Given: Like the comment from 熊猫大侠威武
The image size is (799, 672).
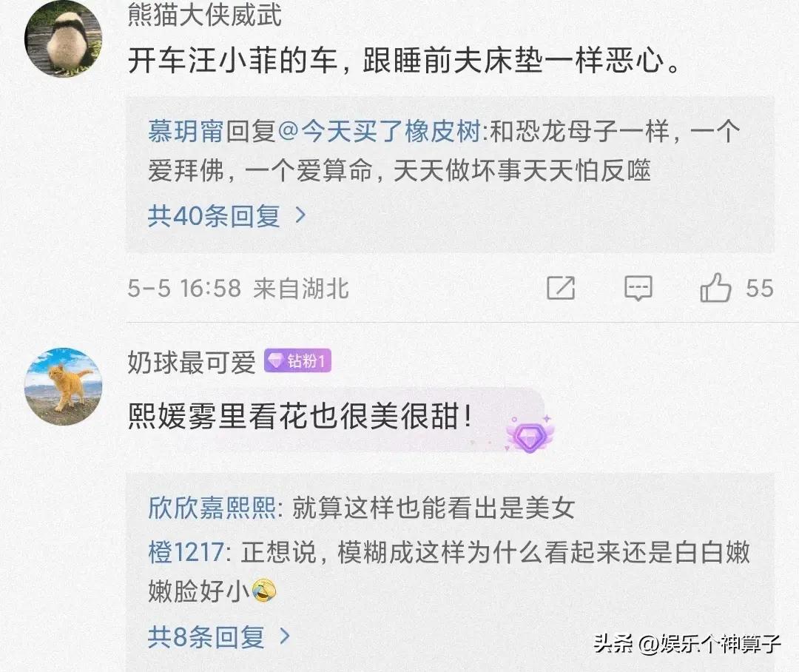Looking at the screenshot, I should click(715, 288).
